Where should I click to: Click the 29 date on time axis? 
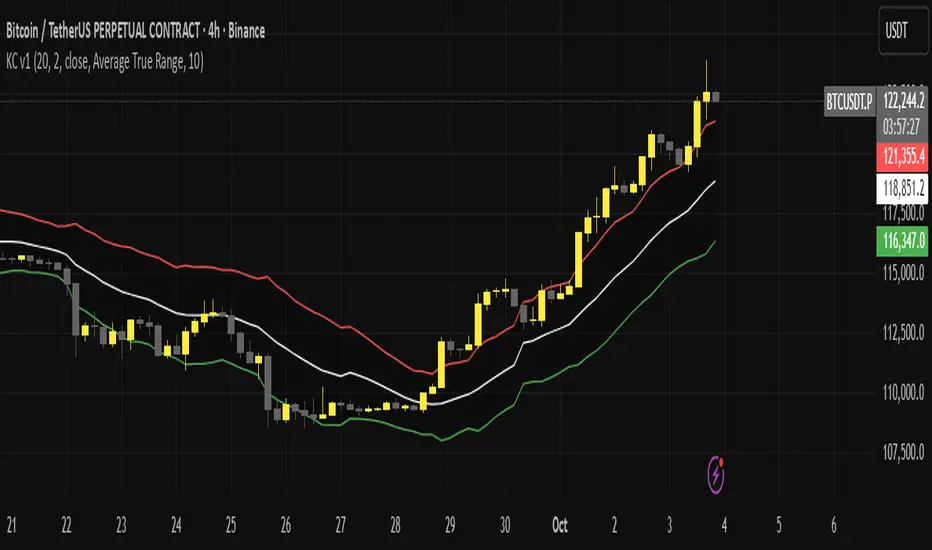click(450, 525)
